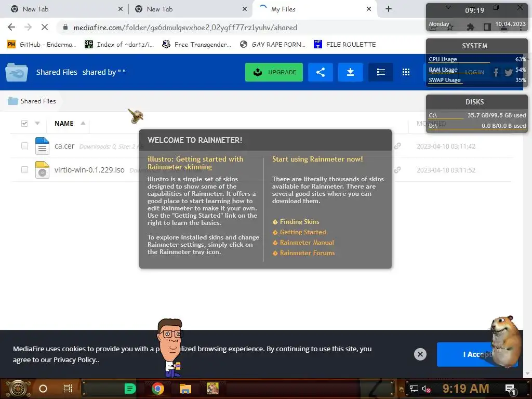The image size is (532, 399).
Task: Open the hamster app in taskbar
Action: point(212,389)
